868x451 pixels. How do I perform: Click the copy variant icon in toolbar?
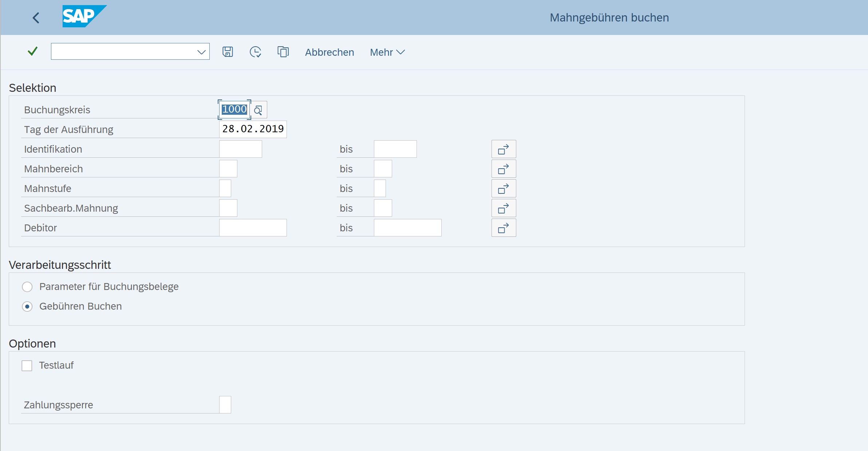point(283,52)
